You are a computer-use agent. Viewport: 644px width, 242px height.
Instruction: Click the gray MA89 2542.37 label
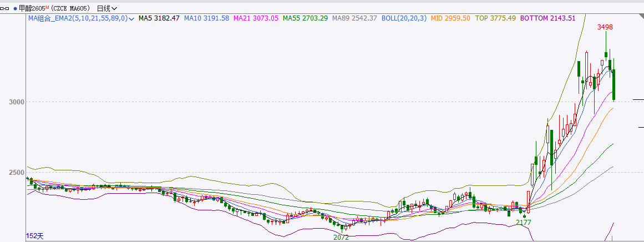tap(354, 18)
